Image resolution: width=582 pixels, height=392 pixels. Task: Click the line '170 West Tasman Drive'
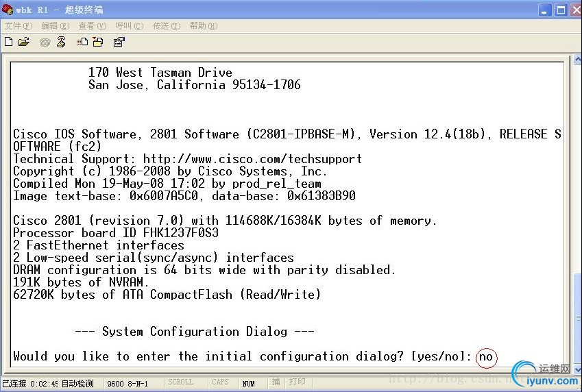[x=160, y=72]
